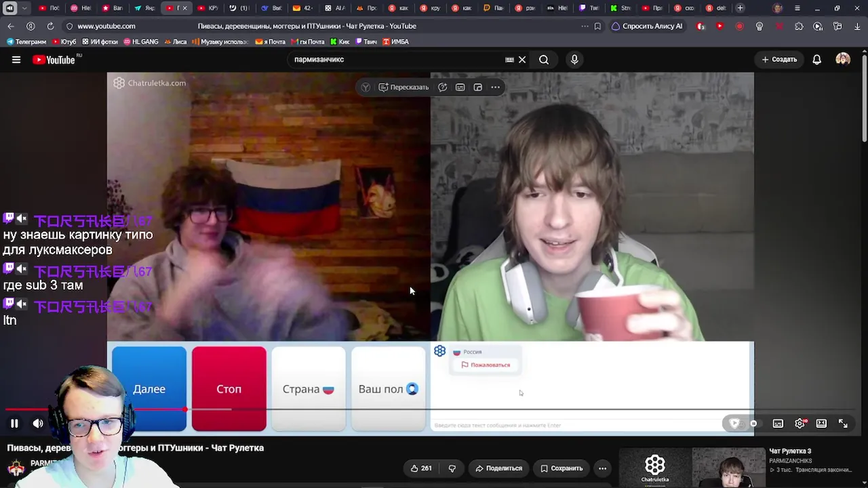
Task: Open the Чат Рулетка 3 video title
Action: [x=790, y=451]
